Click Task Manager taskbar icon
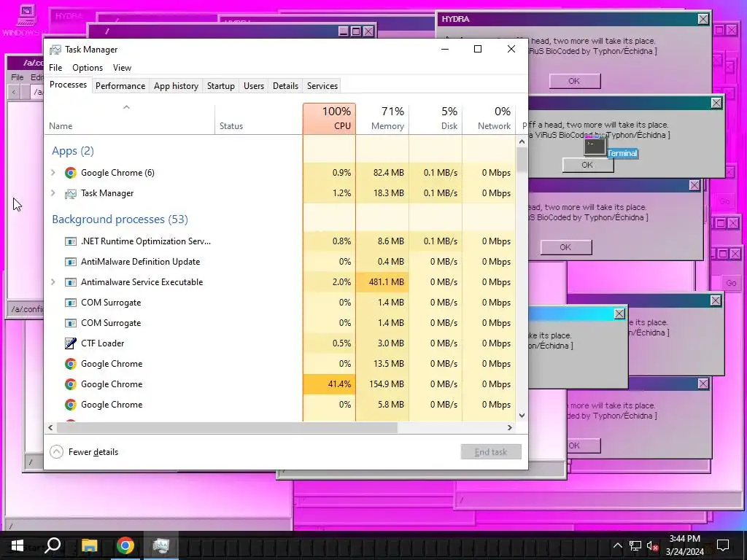The image size is (747, 560). pos(161,545)
